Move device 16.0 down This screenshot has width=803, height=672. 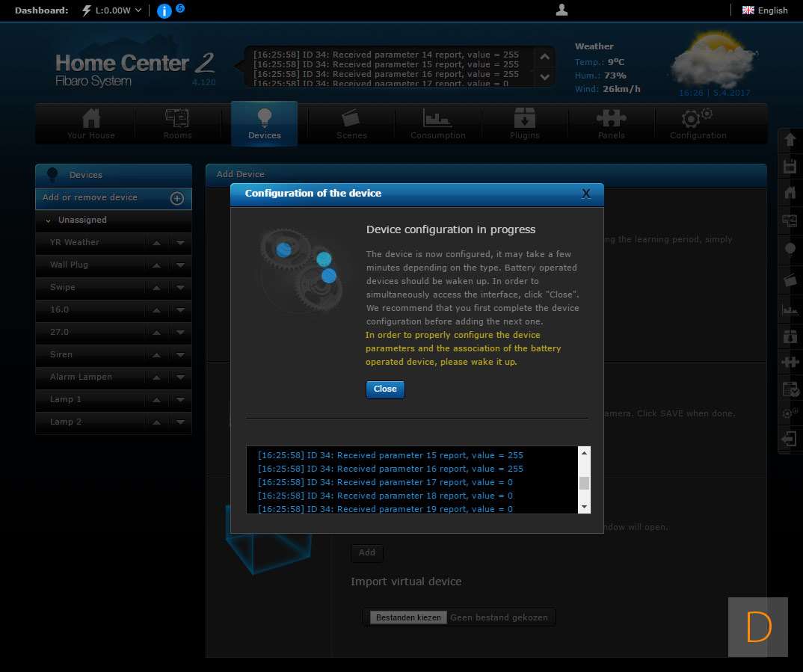tap(180, 311)
